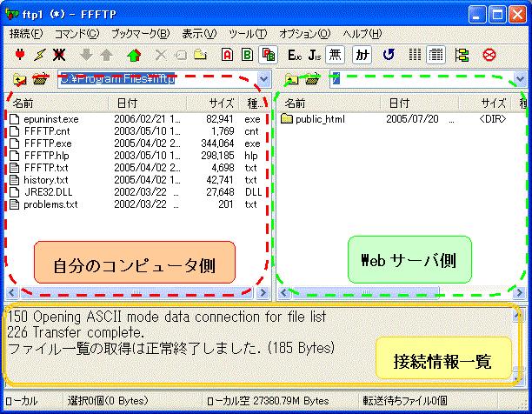The width and height of the screenshot is (532, 414).
Task: Open the ブックマーク(B) menu
Action: point(141,34)
